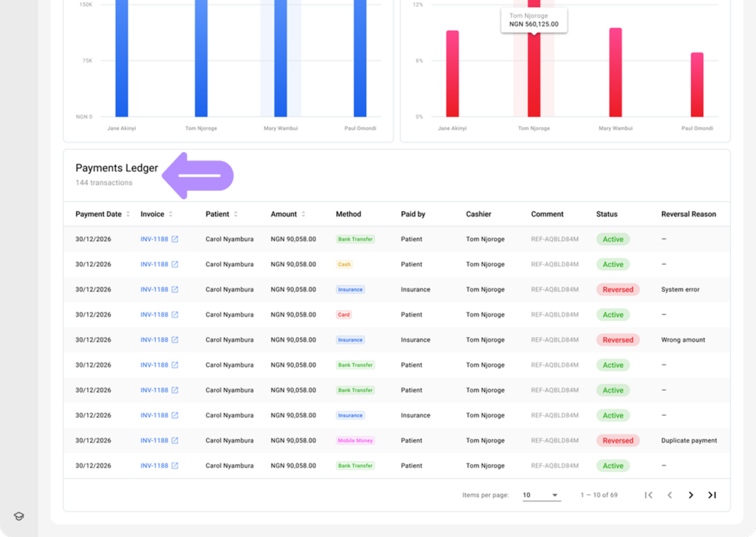This screenshot has width=756, height=537.
Task: Open external invoice icon in Cash row
Action: tap(175, 264)
